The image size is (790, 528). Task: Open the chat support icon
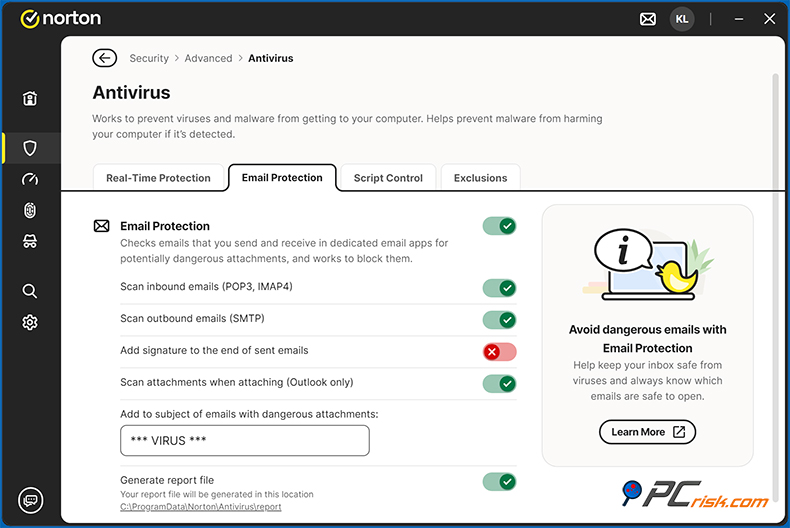[30, 500]
